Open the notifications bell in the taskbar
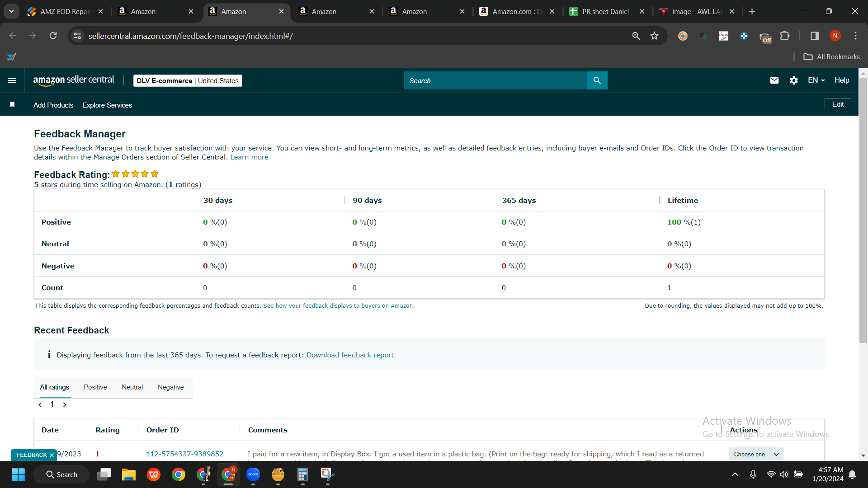 [852, 474]
